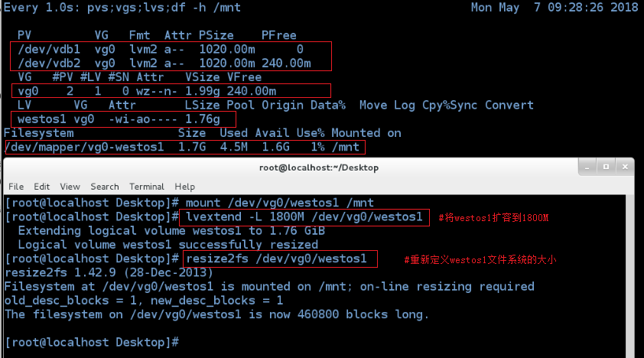
Task: Click '-wi-ao----' attribute of westos1
Action: 142,119
